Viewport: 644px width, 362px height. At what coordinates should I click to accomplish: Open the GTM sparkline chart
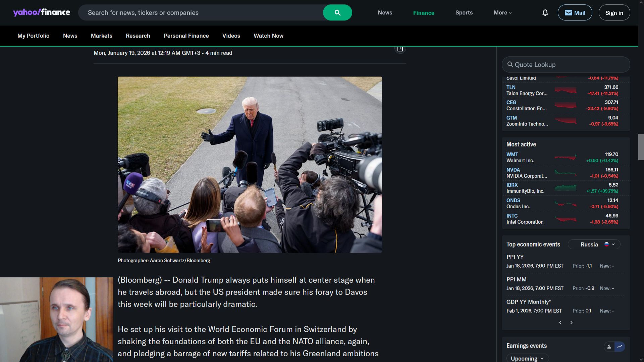coord(566,121)
